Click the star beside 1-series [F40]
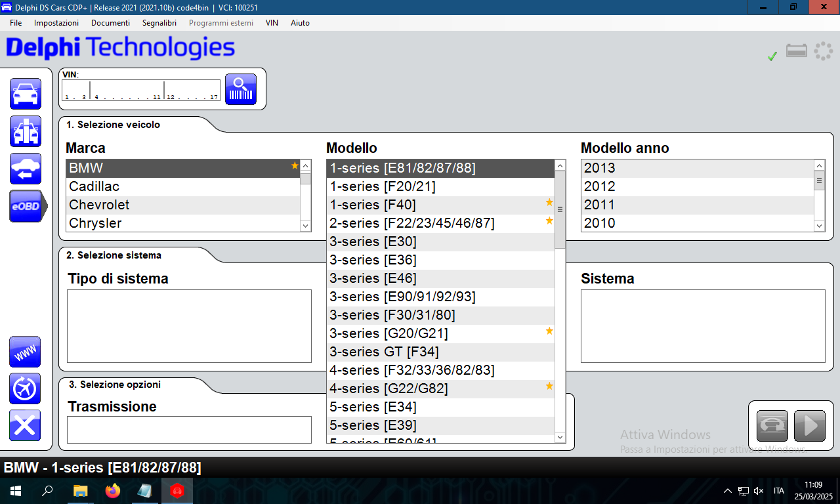 pyautogui.click(x=549, y=203)
